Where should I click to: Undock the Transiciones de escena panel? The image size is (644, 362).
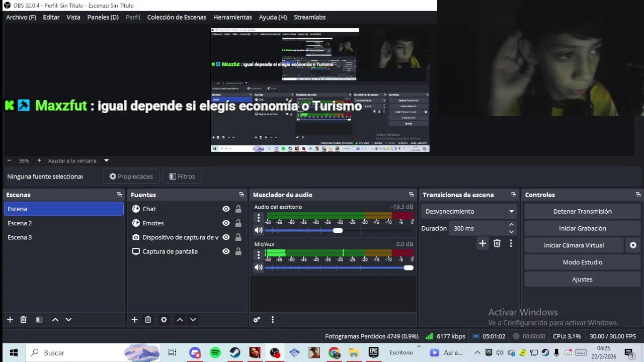tap(514, 195)
